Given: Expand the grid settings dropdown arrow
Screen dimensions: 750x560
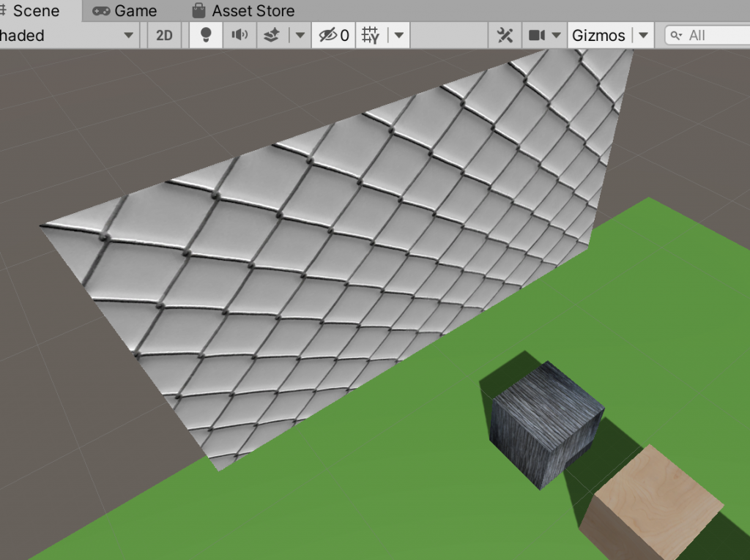Looking at the screenshot, I should [x=399, y=35].
